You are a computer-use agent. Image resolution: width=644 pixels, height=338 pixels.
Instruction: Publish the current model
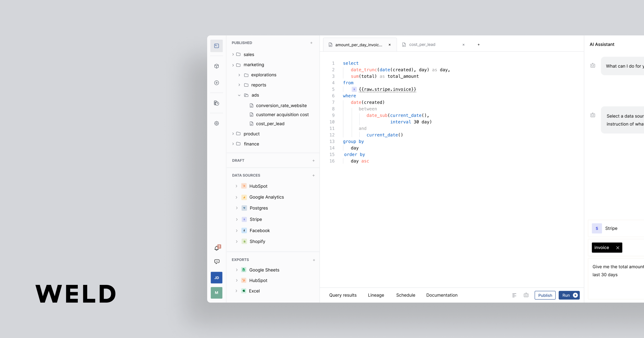coord(545,295)
